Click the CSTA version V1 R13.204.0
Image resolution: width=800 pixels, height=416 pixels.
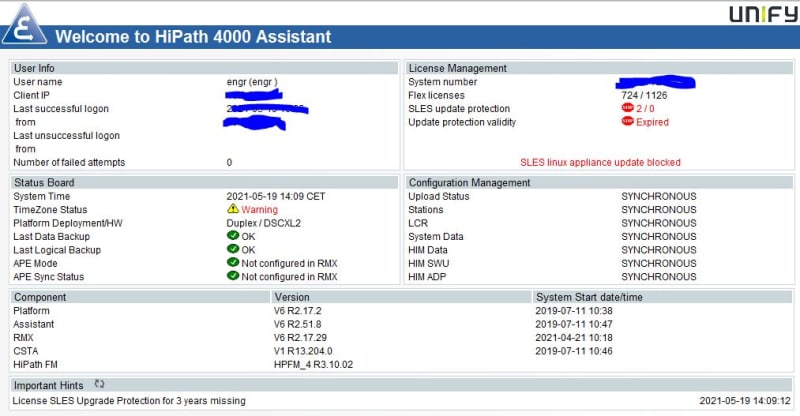[303, 351]
